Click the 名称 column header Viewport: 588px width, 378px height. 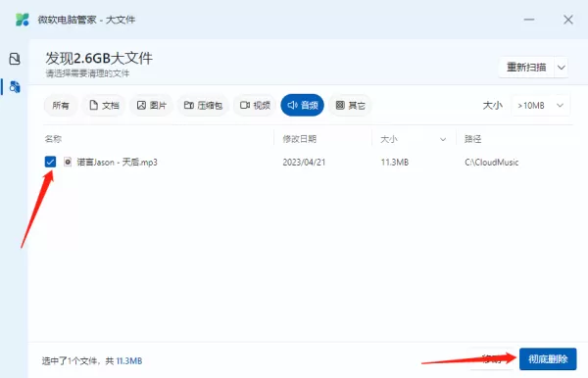[x=53, y=139]
